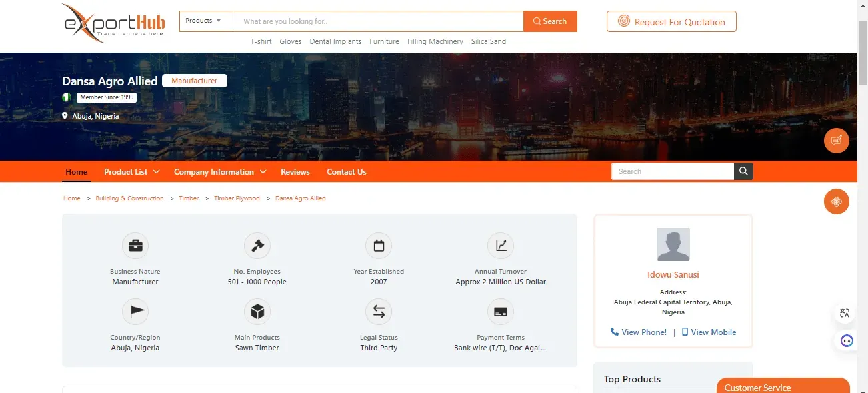
Task: Click the ExportHub logo
Action: click(113, 23)
